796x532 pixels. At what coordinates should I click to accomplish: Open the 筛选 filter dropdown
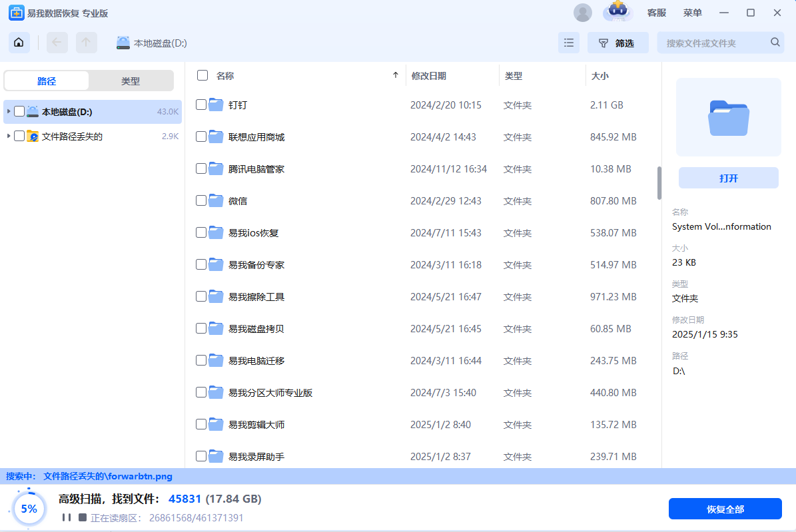pyautogui.click(x=617, y=43)
